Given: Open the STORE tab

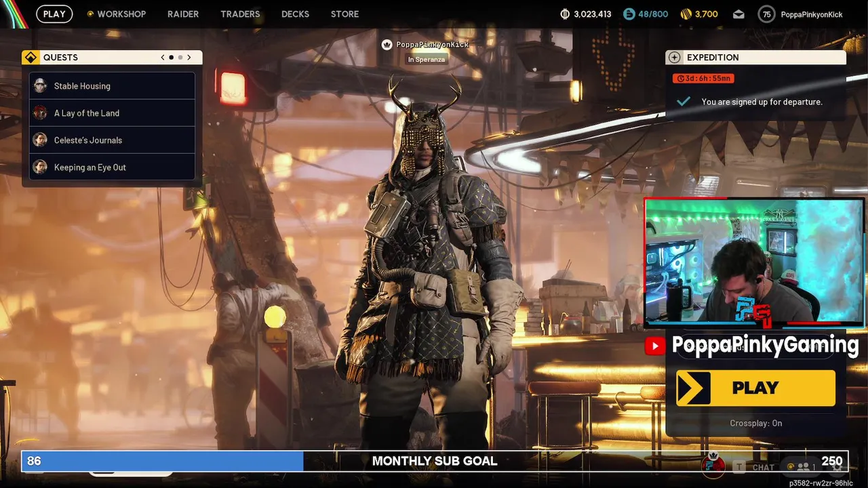Looking at the screenshot, I should (x=344, y=14).
